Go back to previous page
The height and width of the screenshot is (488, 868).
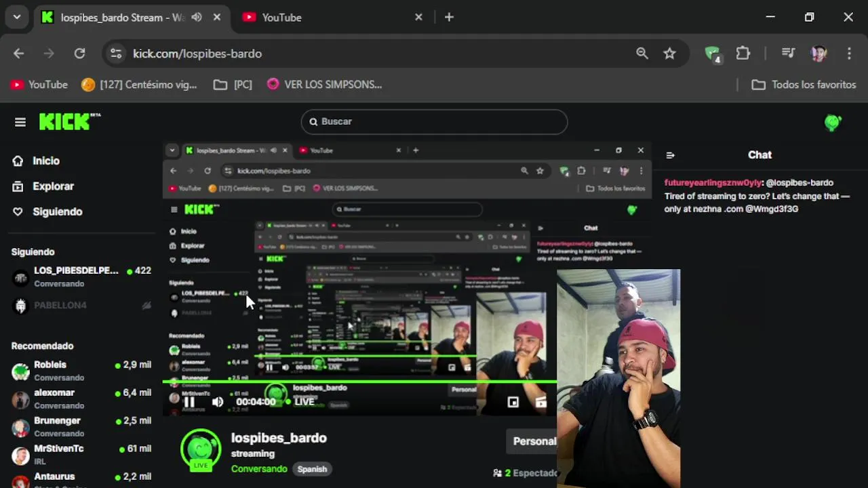[x=18, y=54]
